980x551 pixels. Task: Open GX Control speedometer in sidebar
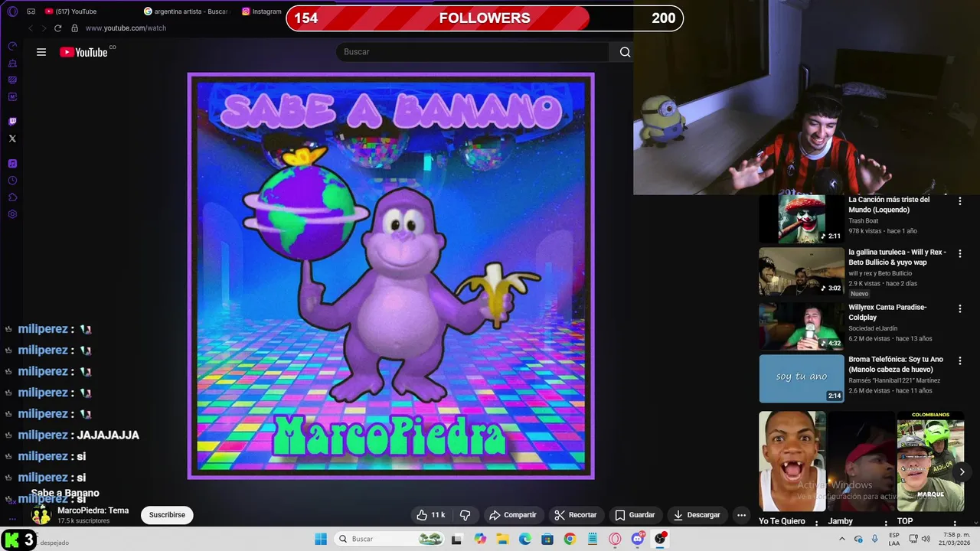[12, 46]
